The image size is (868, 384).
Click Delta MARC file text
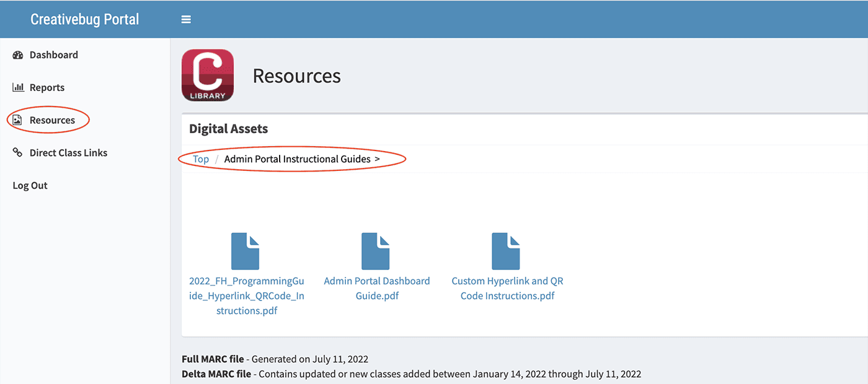tap(216, 374)
